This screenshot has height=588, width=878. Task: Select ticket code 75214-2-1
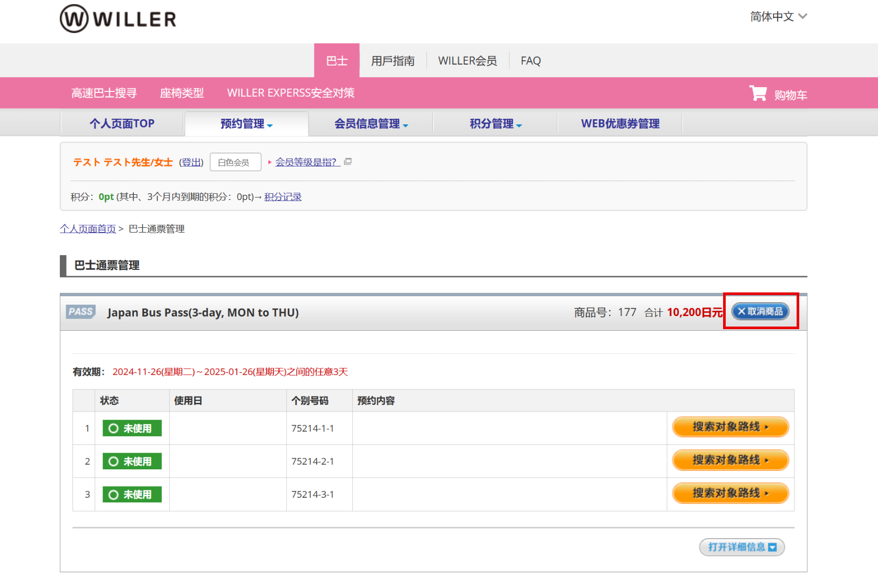point(312,461)
